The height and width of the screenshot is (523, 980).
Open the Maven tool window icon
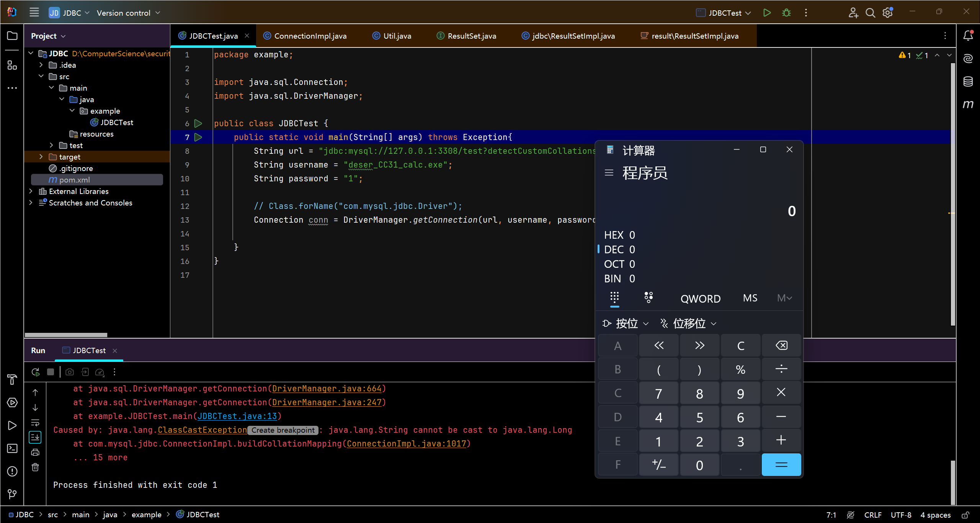pos(968,104)
